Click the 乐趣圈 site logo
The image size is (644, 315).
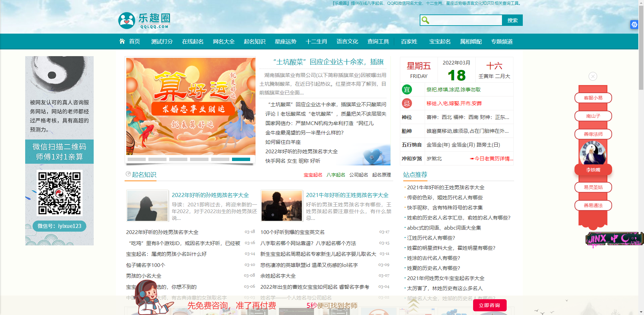(144, 21)
